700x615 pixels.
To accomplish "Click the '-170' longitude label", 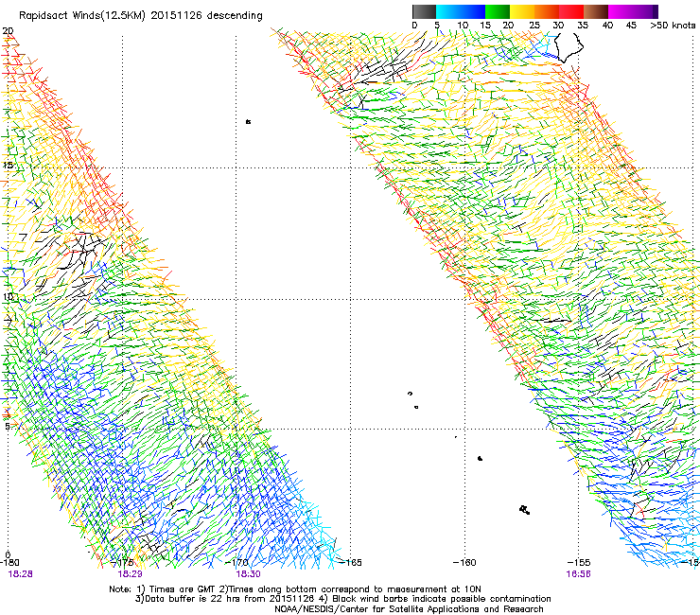I will click(237, 562).
